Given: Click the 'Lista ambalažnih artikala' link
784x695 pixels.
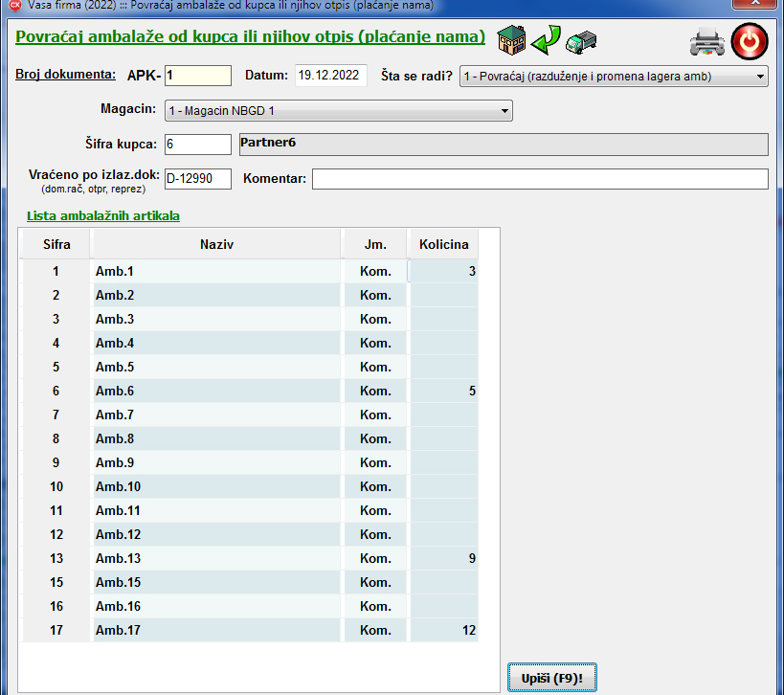Looking at the screenshot, I should point(103,216).
